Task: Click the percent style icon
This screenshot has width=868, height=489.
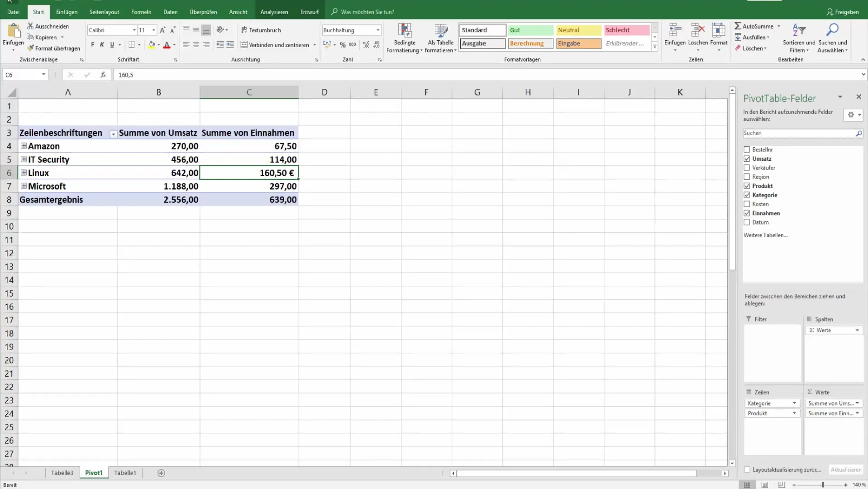Action: (x=343, y=44)
